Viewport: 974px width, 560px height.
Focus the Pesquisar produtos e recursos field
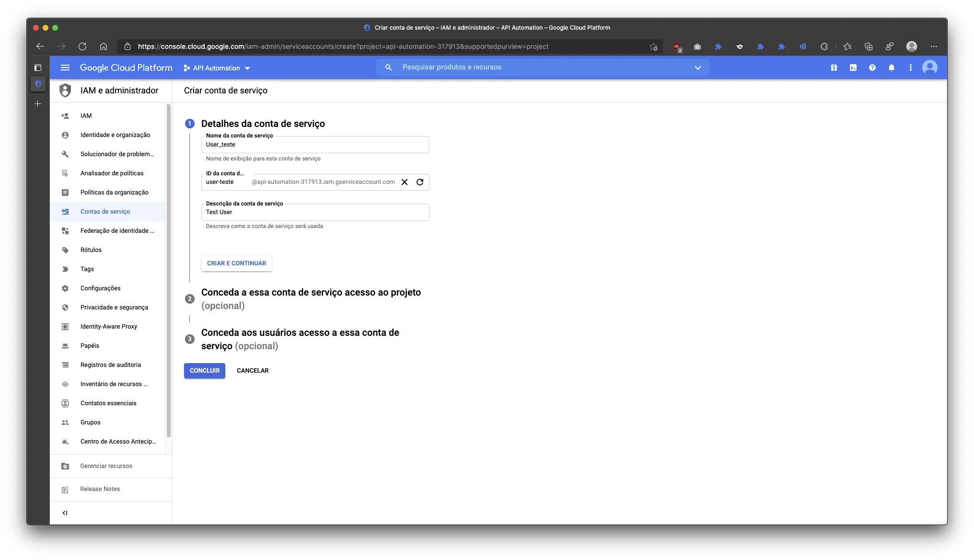(x=542, y=68)
